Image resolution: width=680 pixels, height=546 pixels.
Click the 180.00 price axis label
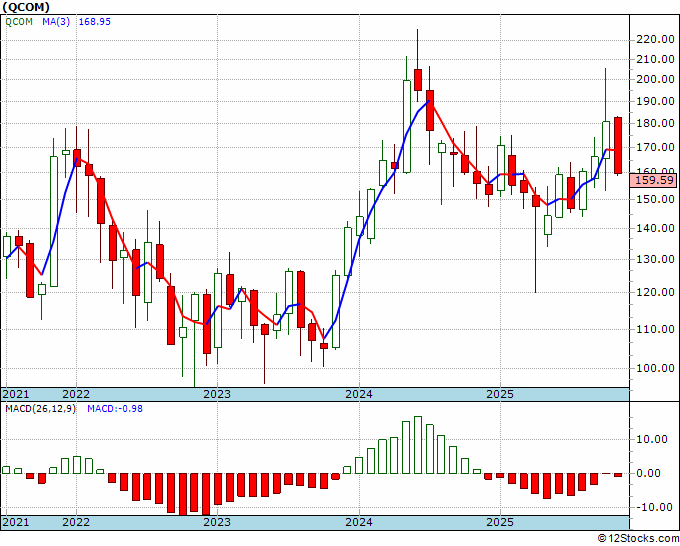655,124
